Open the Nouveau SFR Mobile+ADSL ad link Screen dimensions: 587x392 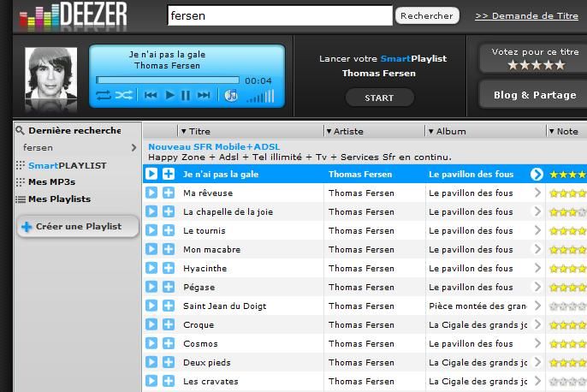coord(214,146)
